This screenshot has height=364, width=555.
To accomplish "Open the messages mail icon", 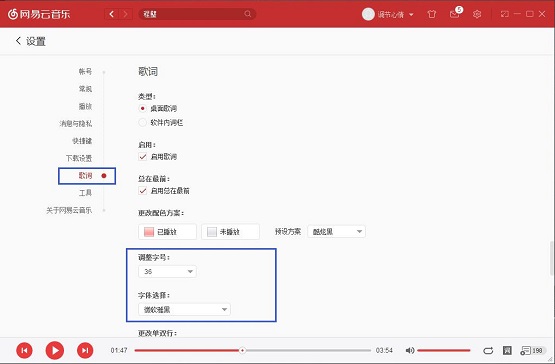I will pos(454,14).
